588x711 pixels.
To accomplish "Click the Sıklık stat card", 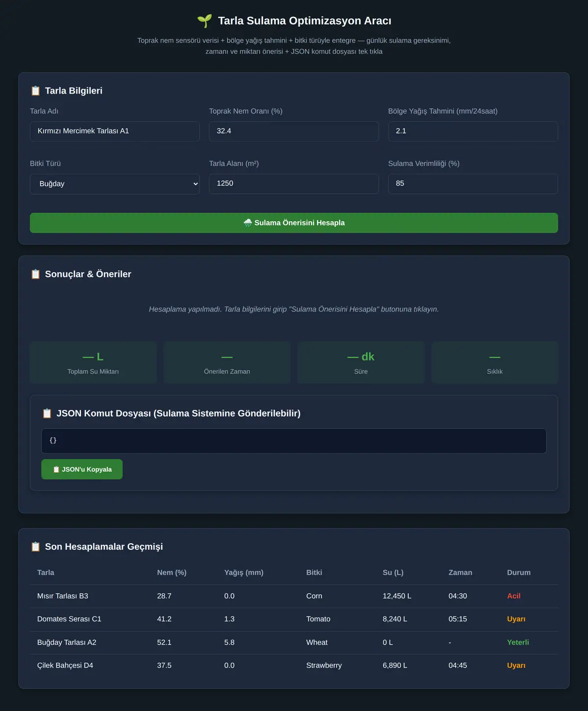I will [x=495, y=362].
